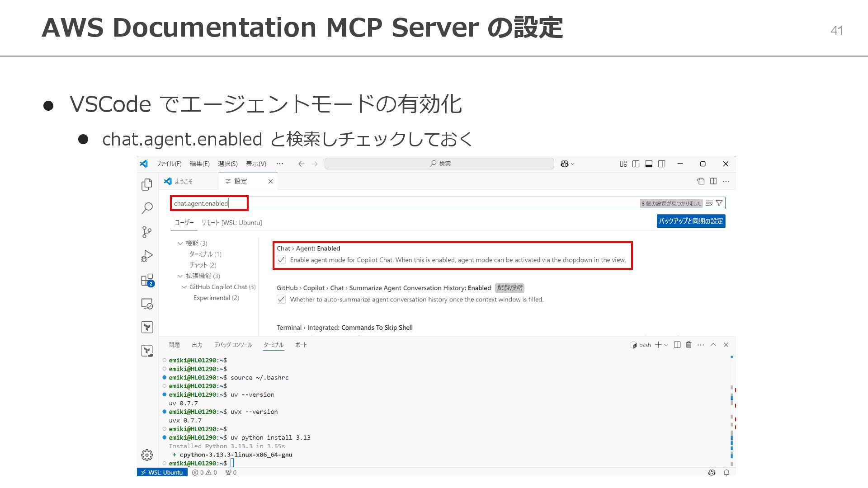The image size is (868, 488).
Task: Click the WSL: Ubuntu remote indicator
Action: 162,472
